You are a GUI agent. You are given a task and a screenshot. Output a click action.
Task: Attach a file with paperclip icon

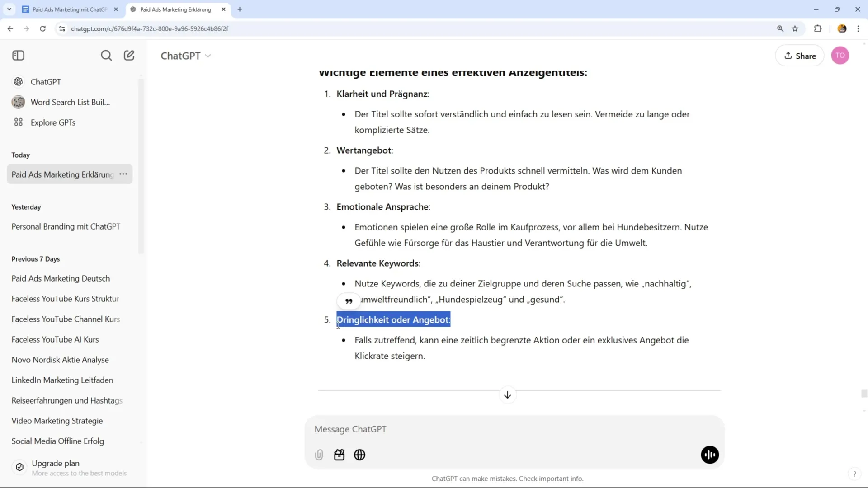point(319,455)
